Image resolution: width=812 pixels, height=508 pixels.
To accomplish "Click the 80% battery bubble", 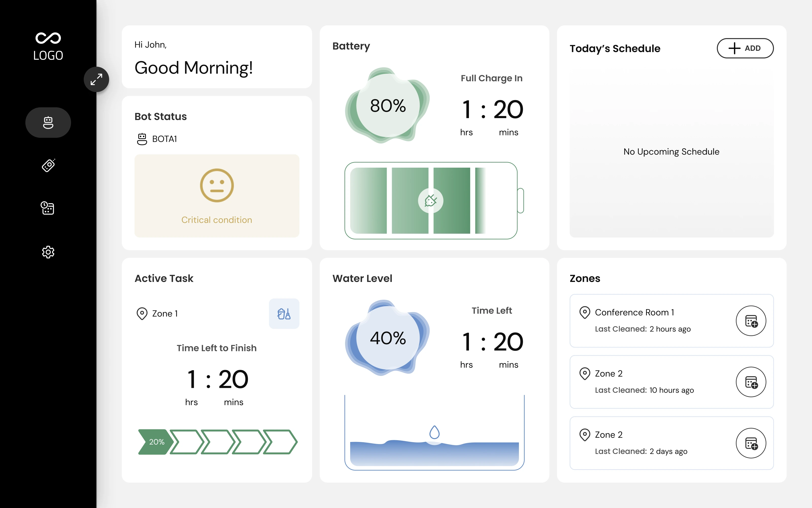I will [x=388, y=105].
